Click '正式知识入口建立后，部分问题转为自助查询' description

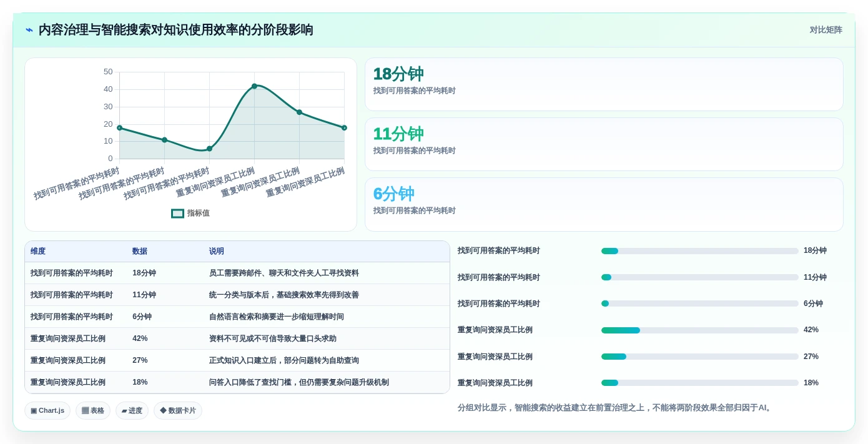pos(284,360)
